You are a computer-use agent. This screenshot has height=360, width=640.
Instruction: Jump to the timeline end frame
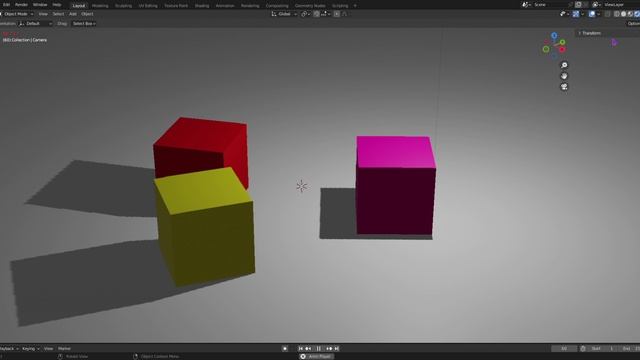(337, 349)
